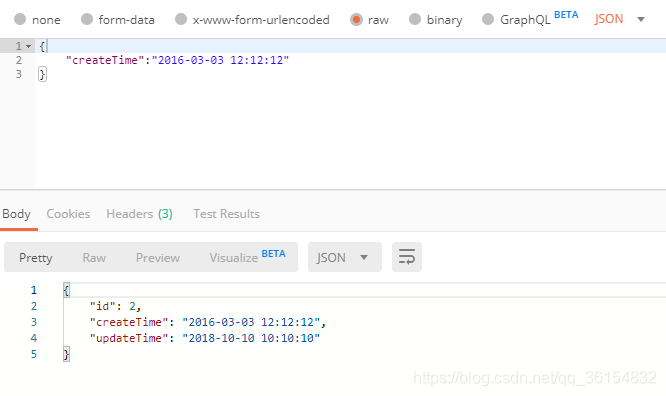This screenshot has height=396, width=666.
Task: Click the request value "2016-03-03 12:12:12"
Action: click(x=220, y=60)
